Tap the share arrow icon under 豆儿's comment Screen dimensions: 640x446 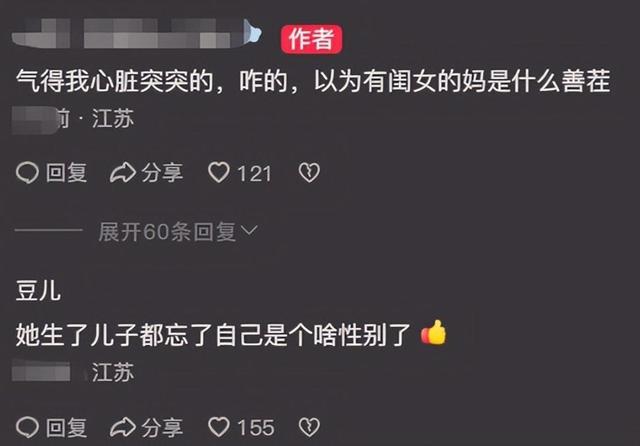(x=122, y=427)
